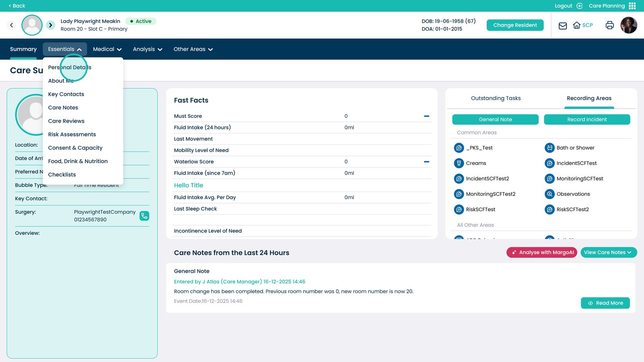This screenshot has width=644, height=362.
Task: Switch to the Outstanding Tasks tab
Action: (495, 99)
